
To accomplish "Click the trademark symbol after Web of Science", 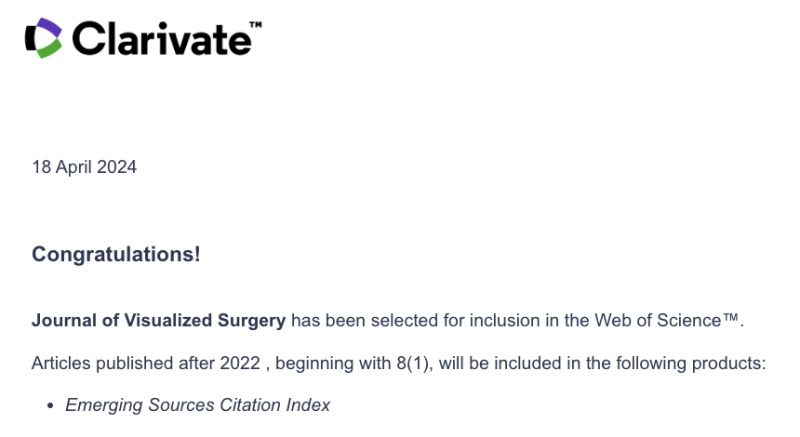I will pos(730,317).
